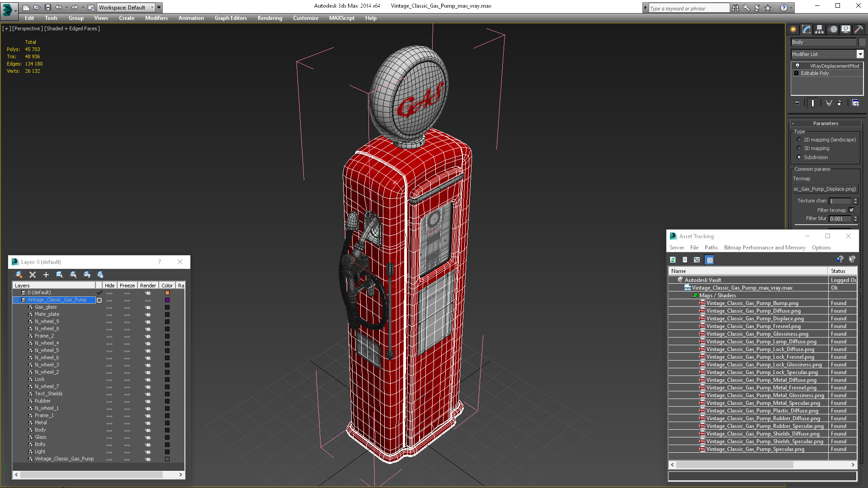The height and width of the screenshot is (488, 868).
Task: Click the binoculars search icon
Action: 736,8
